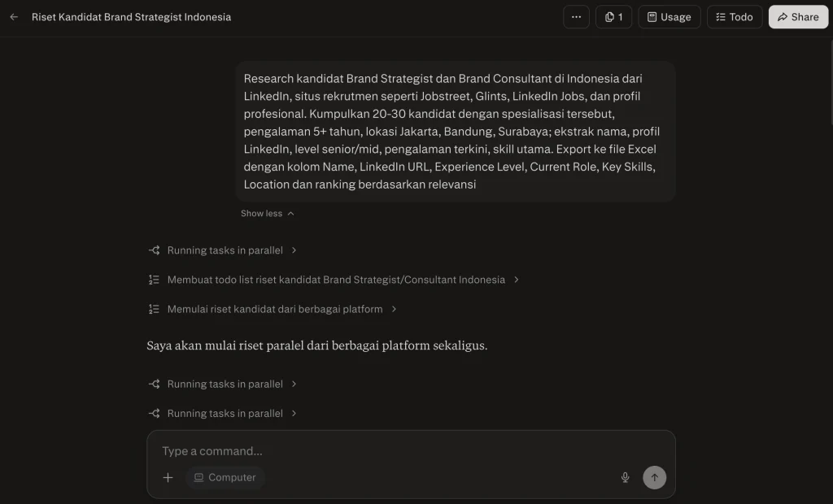833x504 pixels.
Task: Open the Usage panel
Action: (x=669, y=16)
